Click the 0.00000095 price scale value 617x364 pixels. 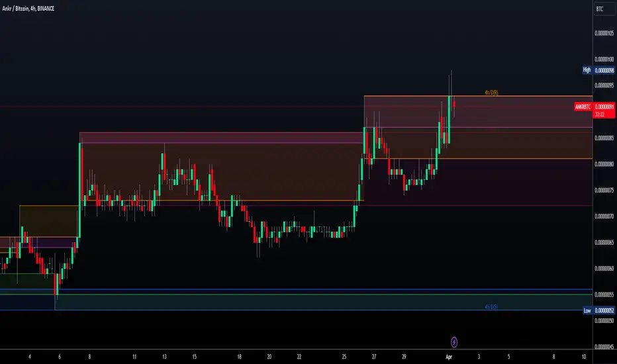coord(604,85)
